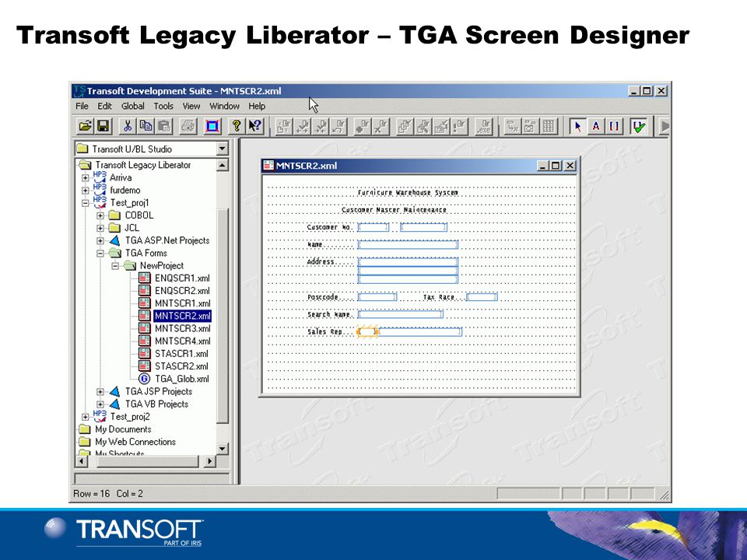Select the red A text label tool
The width and height of the screenshot is (747, 560).
[x=596, y=127]
